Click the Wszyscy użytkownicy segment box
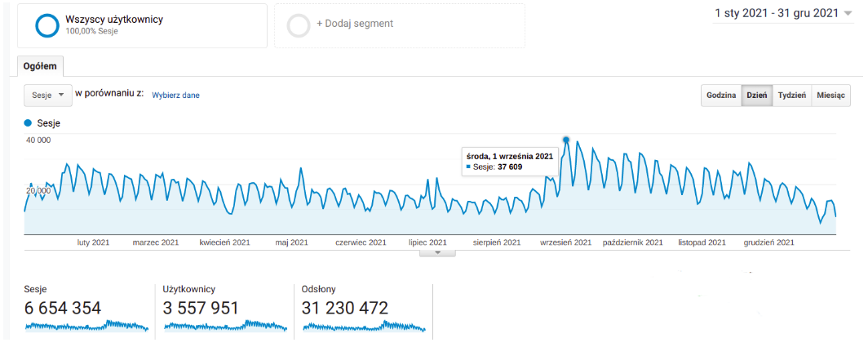This screenshot has width=868, height=347. pyautogui.click(x=141, y=25)
